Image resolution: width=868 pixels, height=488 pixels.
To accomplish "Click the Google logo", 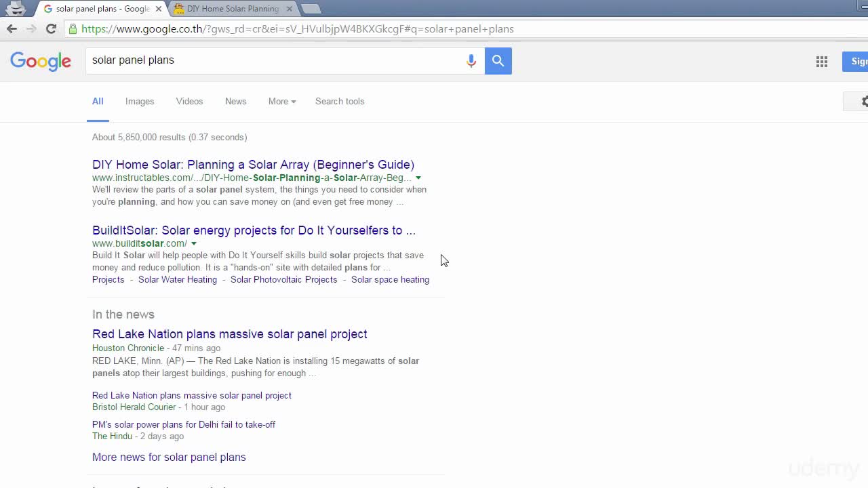I will [41, 61].
